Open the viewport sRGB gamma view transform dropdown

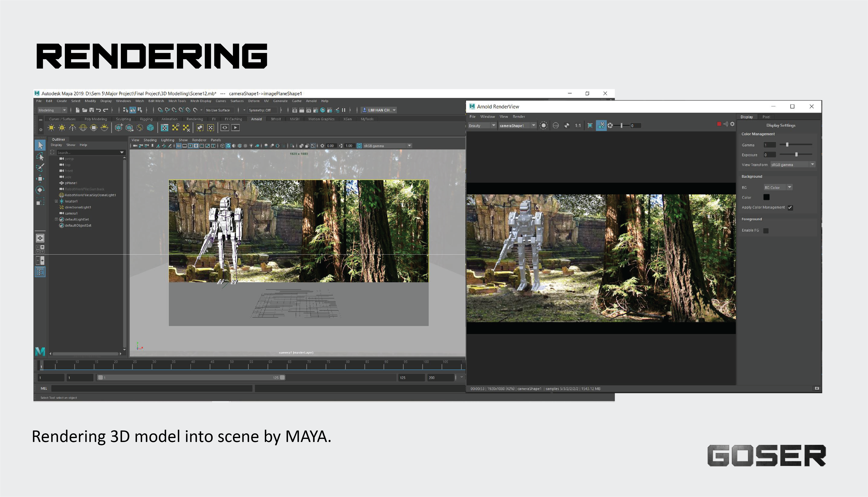[x=387, y=146]
